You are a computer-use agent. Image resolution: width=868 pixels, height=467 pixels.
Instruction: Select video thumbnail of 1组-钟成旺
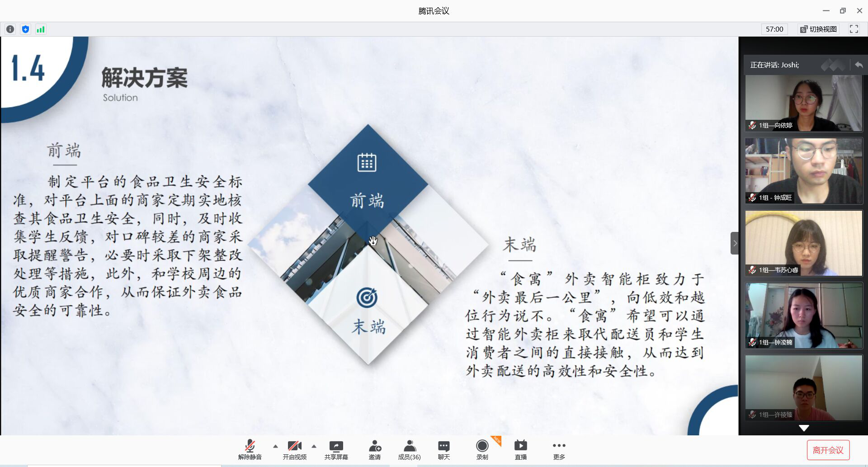(x=803, y=171)
